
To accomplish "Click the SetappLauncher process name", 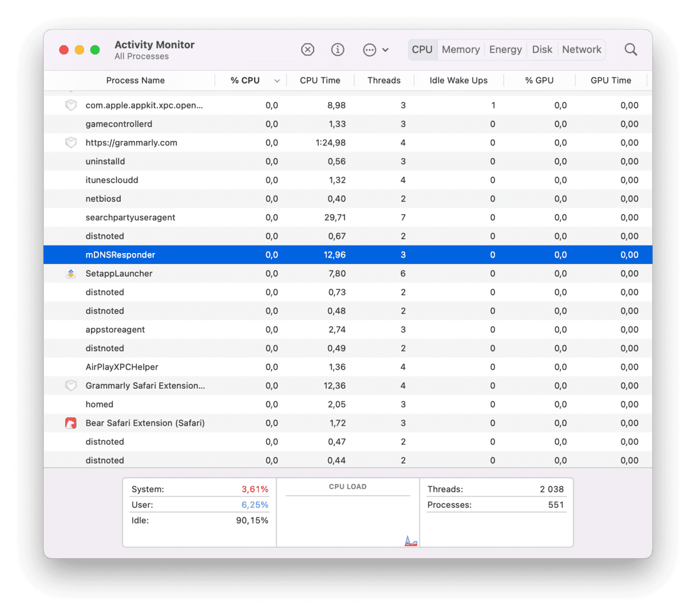I will coord(119,274).
